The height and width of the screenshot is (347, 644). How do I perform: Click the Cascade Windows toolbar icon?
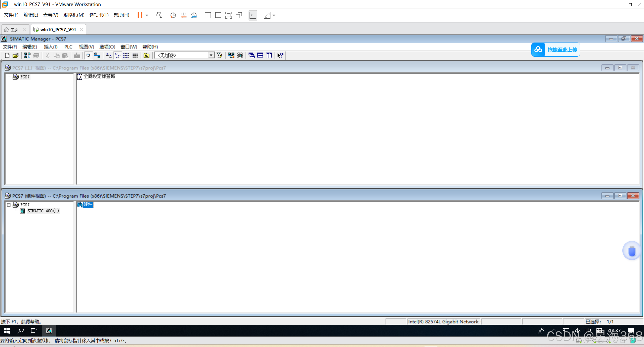tap(251, 55)
